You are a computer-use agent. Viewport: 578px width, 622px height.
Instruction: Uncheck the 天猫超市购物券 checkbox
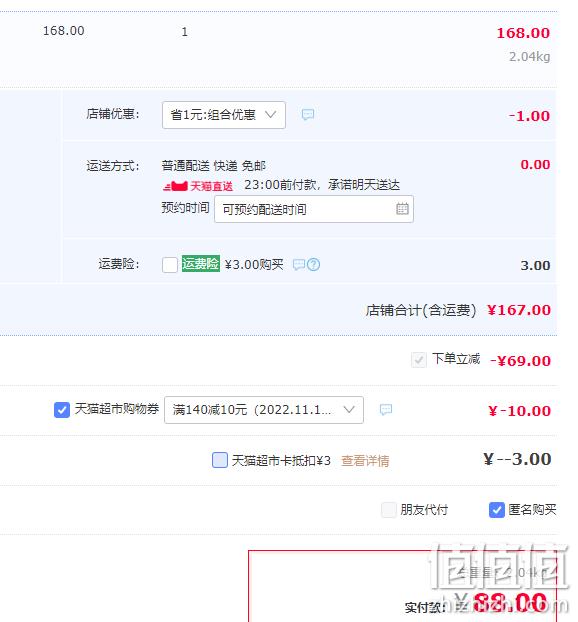(x=62, y=410)
